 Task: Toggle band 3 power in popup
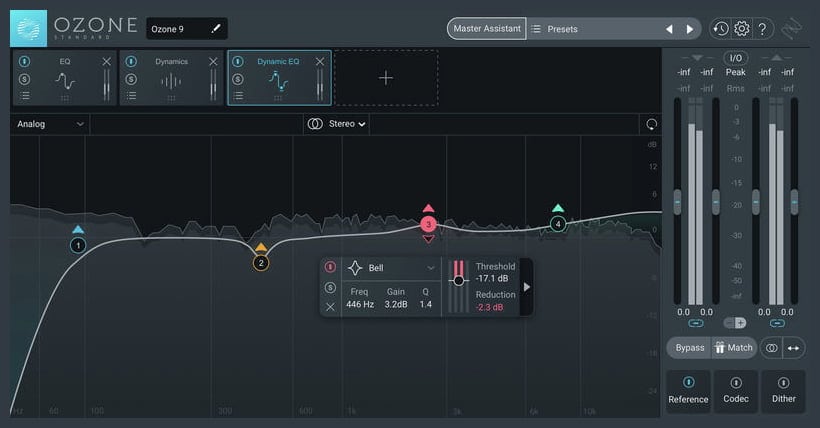point(330,267)
